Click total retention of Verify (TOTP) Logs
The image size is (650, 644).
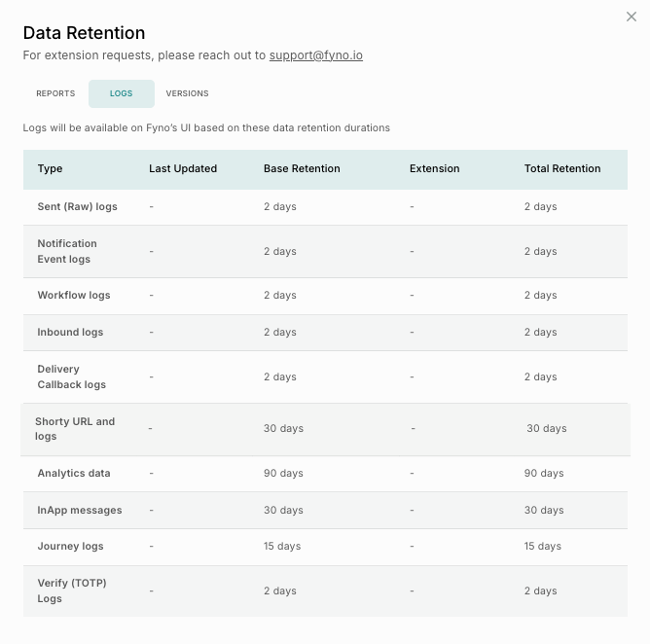click(x=540, y=590)
